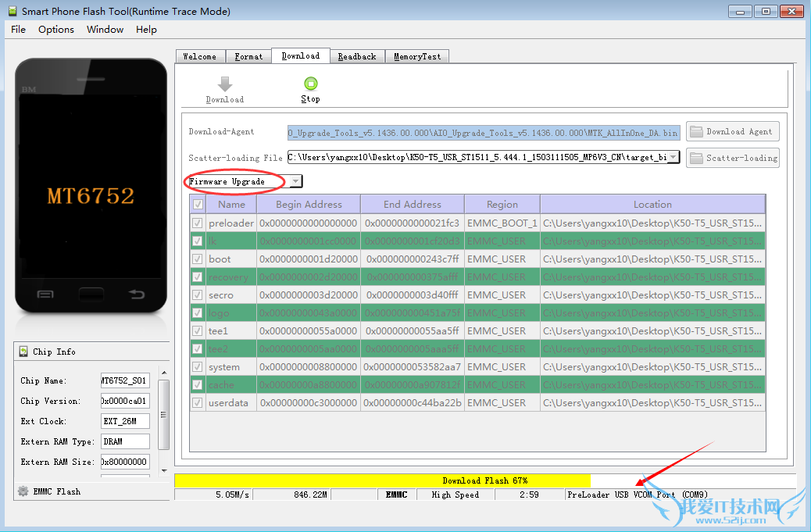Click the Scatter-loading folder icon
Viewport: 811px width, 532px height.
tap(697, 158)
